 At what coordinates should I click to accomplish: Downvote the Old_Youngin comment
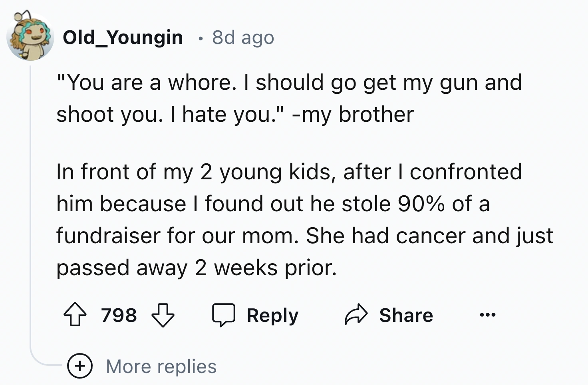pyautogui.click(x=163, y=316)
